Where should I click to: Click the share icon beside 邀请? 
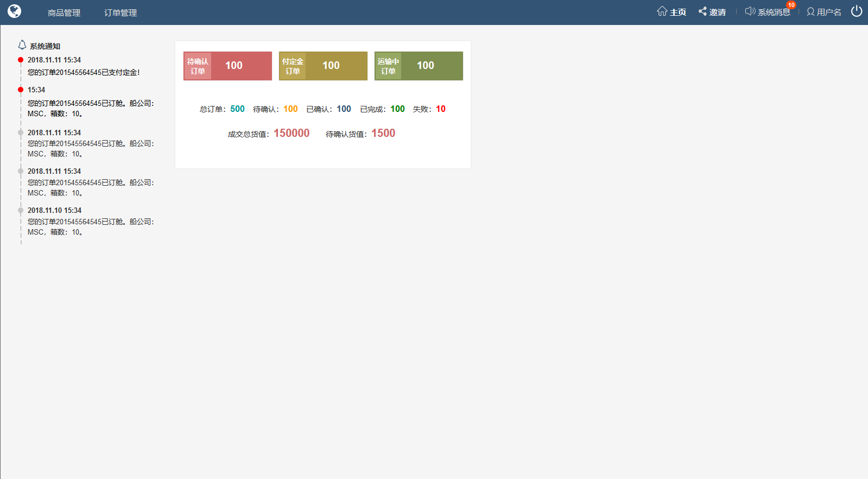click(x=702, y=11)
